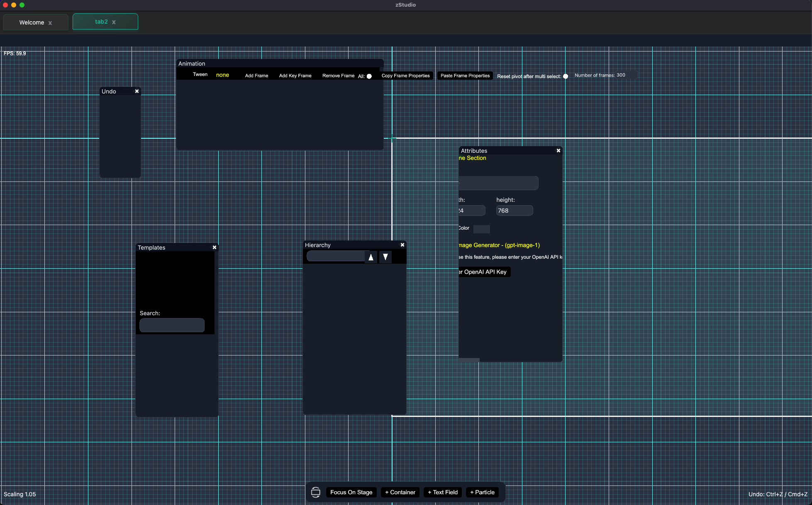This screenshot has height=505, width=812.
Task: Click the + Particle button
Action: pos(482,492)
